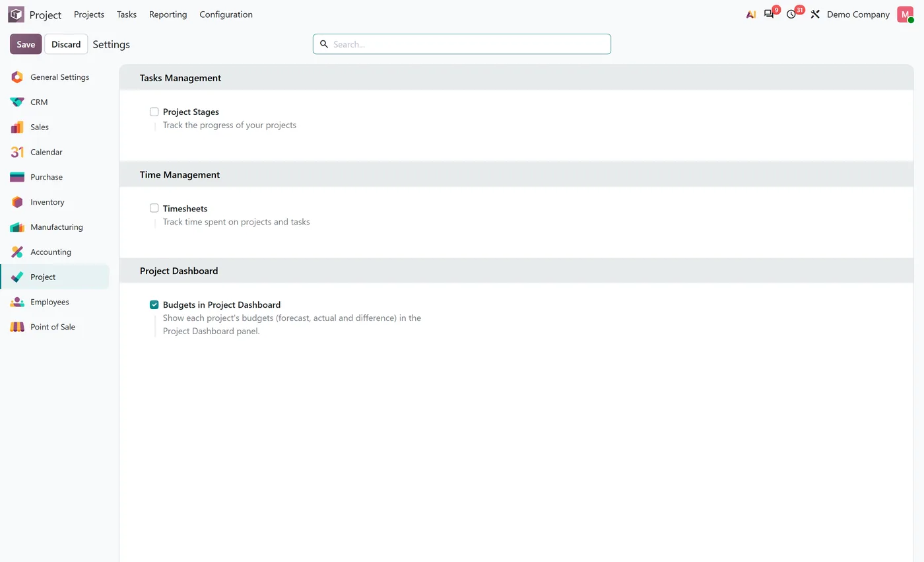Open the AI assistant icon
Viewport: 924px width, 562px height.
click(x=751, y=15)
